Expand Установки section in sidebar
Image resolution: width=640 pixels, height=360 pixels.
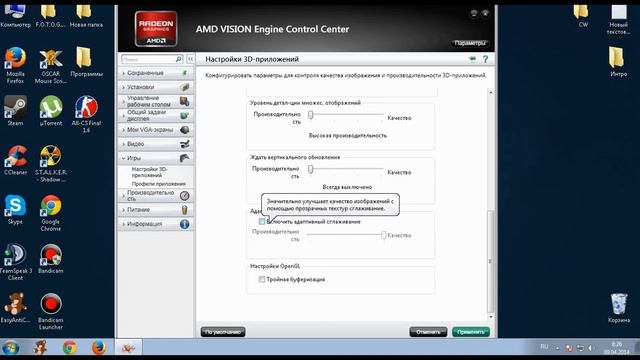pyautogui.click(x=156, y=87)
